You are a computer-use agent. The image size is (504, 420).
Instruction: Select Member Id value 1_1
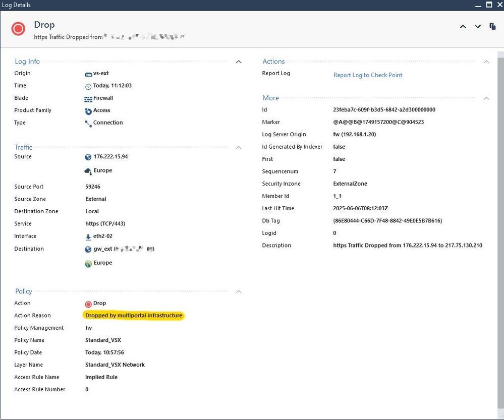(337, 196)
